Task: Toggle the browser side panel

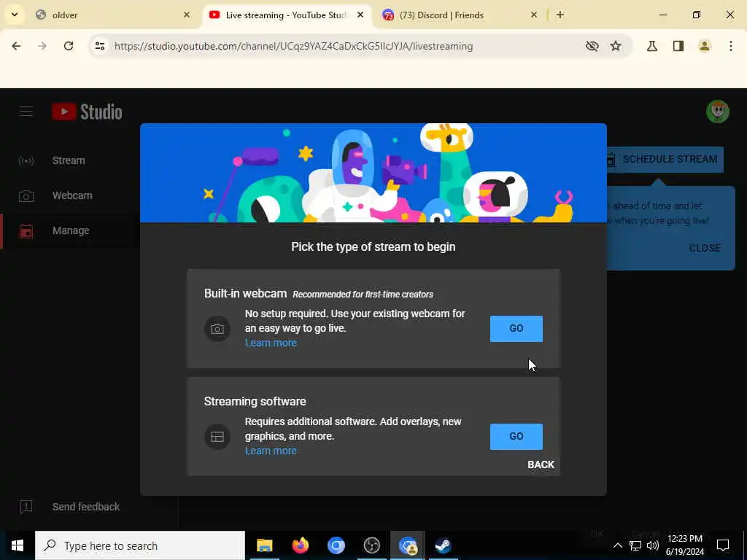Action: [678, 46]
